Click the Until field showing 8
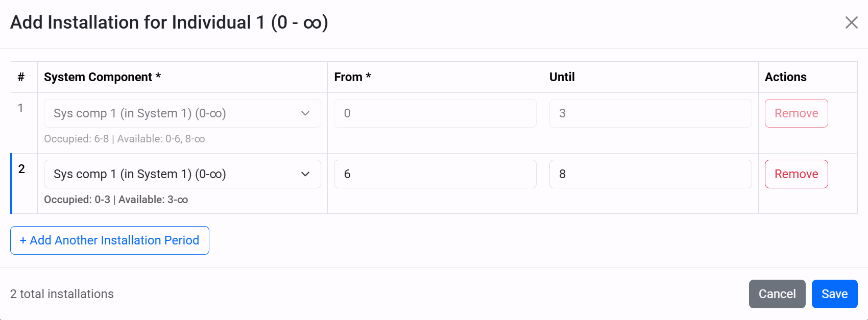The height and width of the screenshot is (320, 868). pyautogui.click(x=649, y=174)
